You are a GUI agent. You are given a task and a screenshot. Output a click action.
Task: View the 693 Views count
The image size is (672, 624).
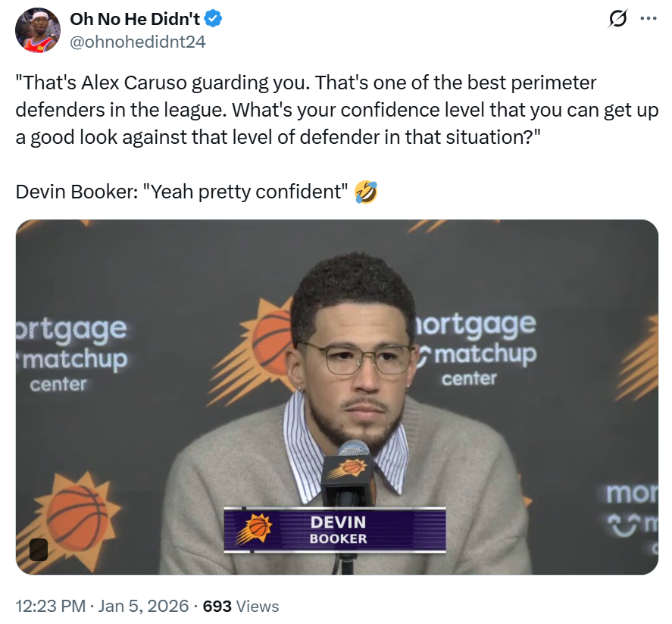[x=241, y=607]
